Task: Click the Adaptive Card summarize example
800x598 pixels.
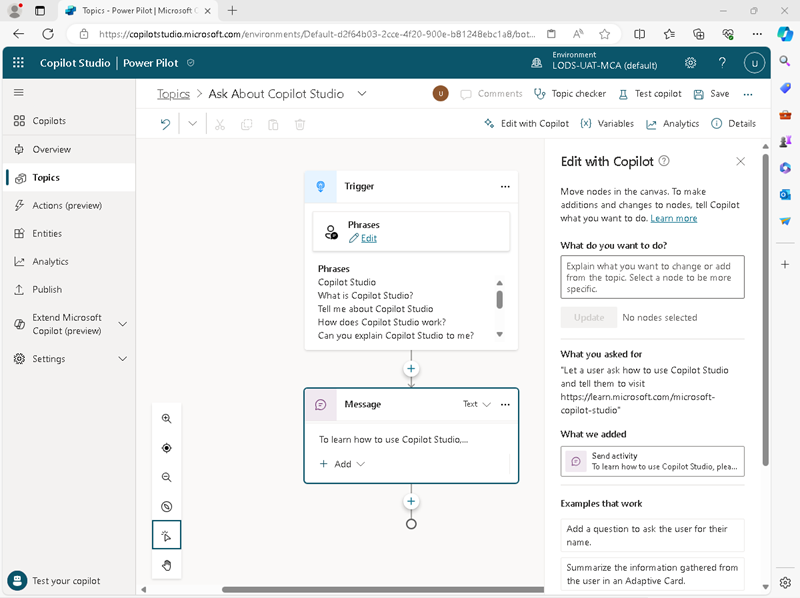Action: (x=653, y=574)
